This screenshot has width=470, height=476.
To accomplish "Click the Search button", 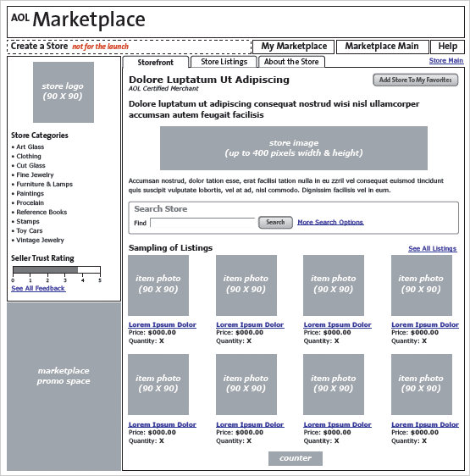I will tap(275, 223).
